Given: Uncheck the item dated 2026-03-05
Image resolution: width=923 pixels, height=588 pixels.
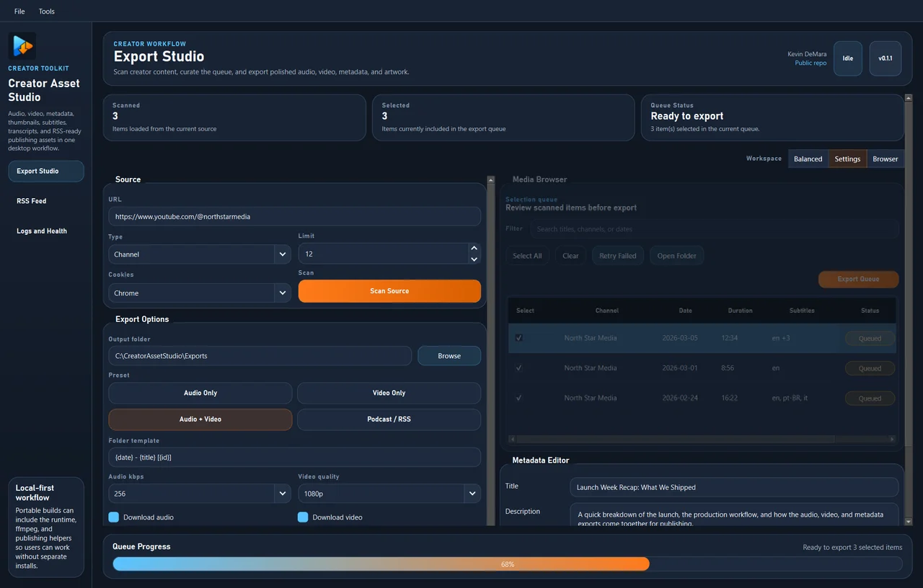Looking at the screenshot, I should coord(519,338).
